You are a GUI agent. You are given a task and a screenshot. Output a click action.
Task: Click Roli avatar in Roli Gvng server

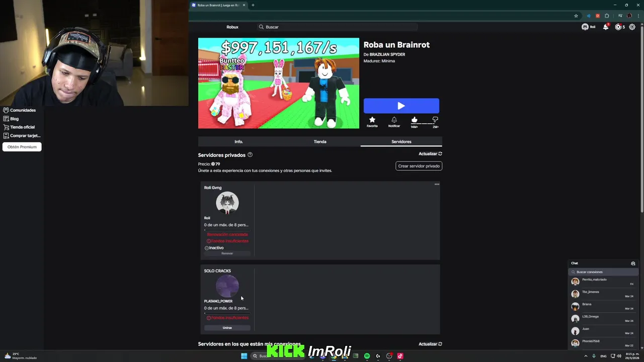tap(227, 203)
